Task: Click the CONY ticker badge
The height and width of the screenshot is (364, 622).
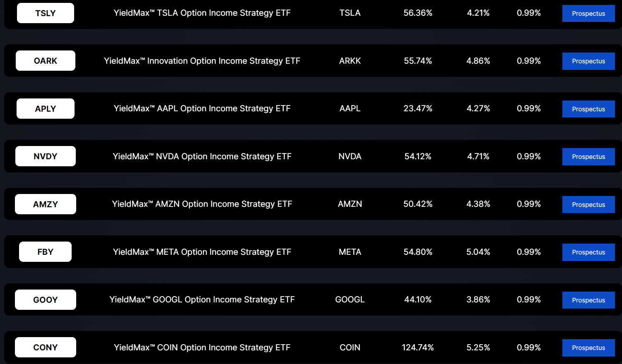Action: point(45,347)
